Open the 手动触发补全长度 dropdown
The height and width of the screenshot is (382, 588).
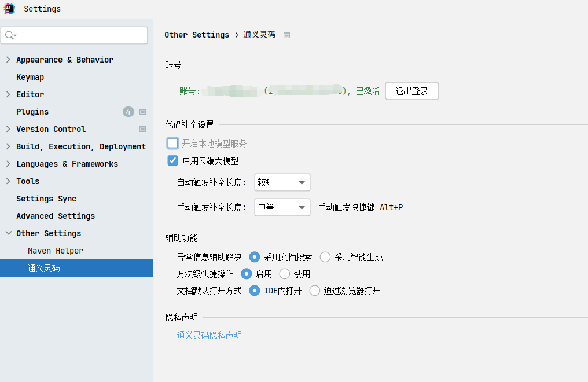coord(282,207)
